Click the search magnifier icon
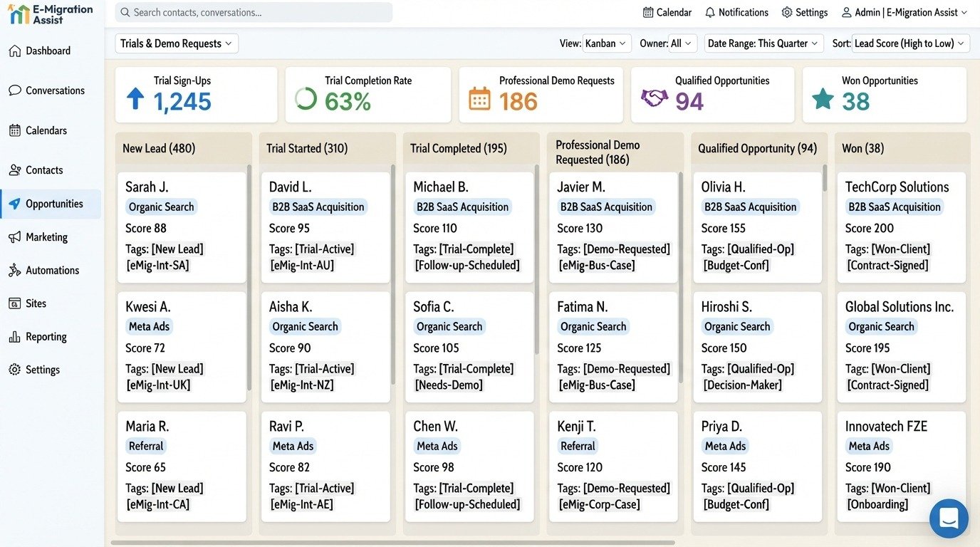Image resolution: width=980 pixels, height=547 pixels. pyautogui.click(x=125, y=12)
